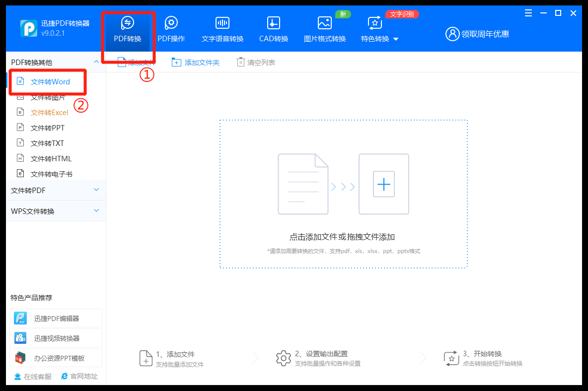This screenshot has height=391, width=588.
Task: Click the 开始转换 step icon
Action: pyautogui.click(x=451, y=358)
